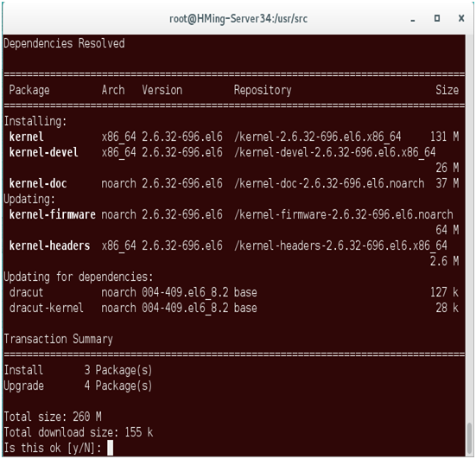476x459 pixels.
Task: Click the cursor after 'Is this ok [y/N]:'
Action: 111,448
